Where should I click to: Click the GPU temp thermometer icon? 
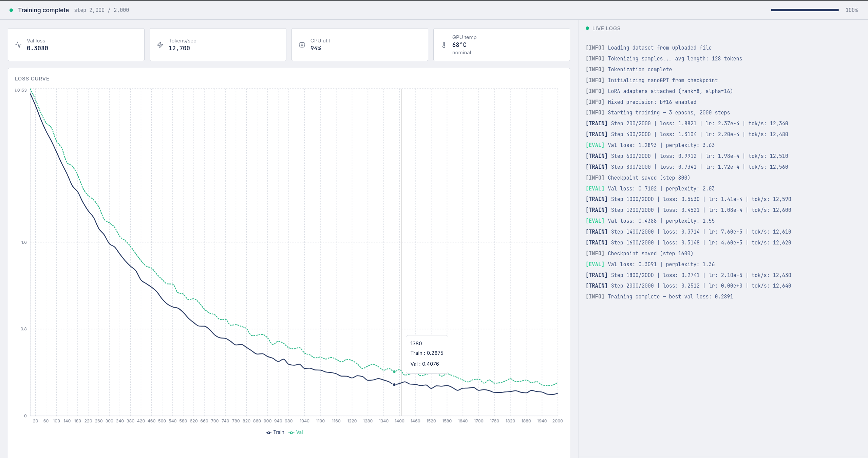point(444,44)
